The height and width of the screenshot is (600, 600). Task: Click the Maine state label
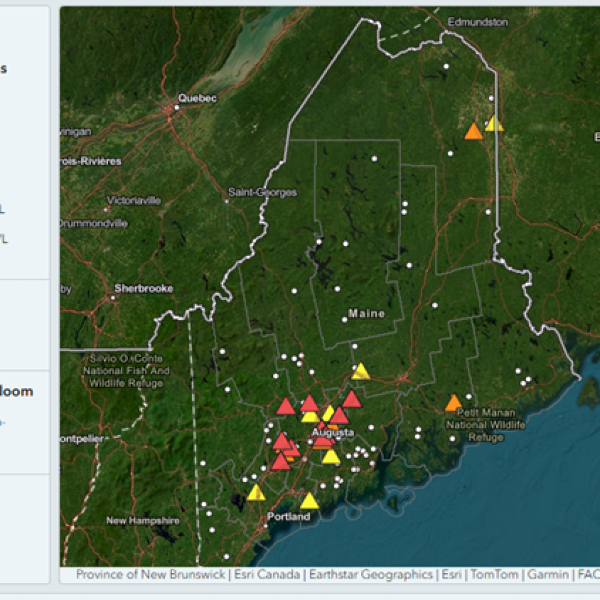pyautogui.click(x=367, y=313)
